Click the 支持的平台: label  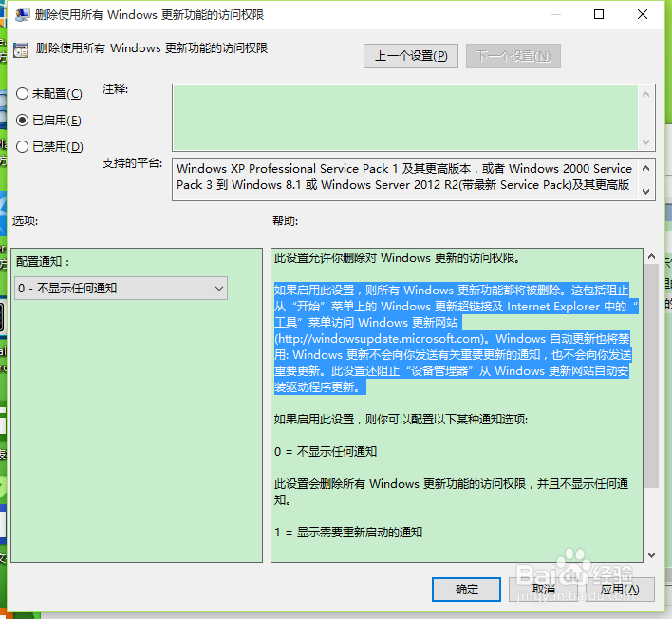click(x=133, y=163)
